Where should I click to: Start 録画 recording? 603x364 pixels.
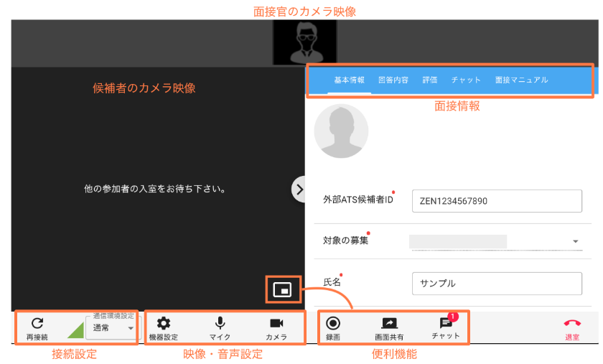tap(333, 325)
